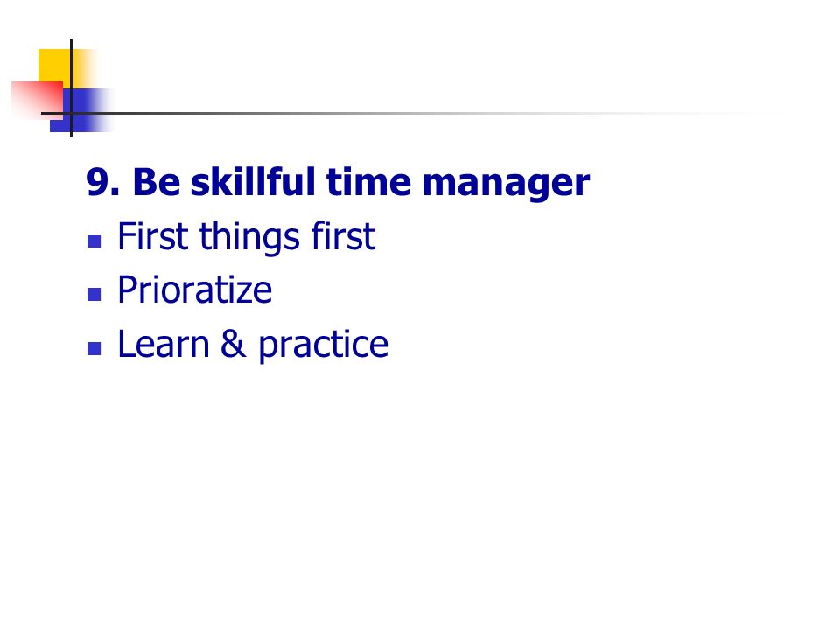Image resolution: width=840 pixels, height=630 pixels.
Task: Click the word "things" in first bullet
Action: tap(249, 238)
